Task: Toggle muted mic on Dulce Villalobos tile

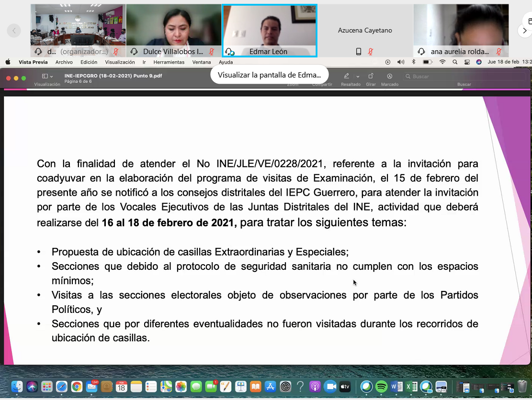Action: tap(212, 52)
